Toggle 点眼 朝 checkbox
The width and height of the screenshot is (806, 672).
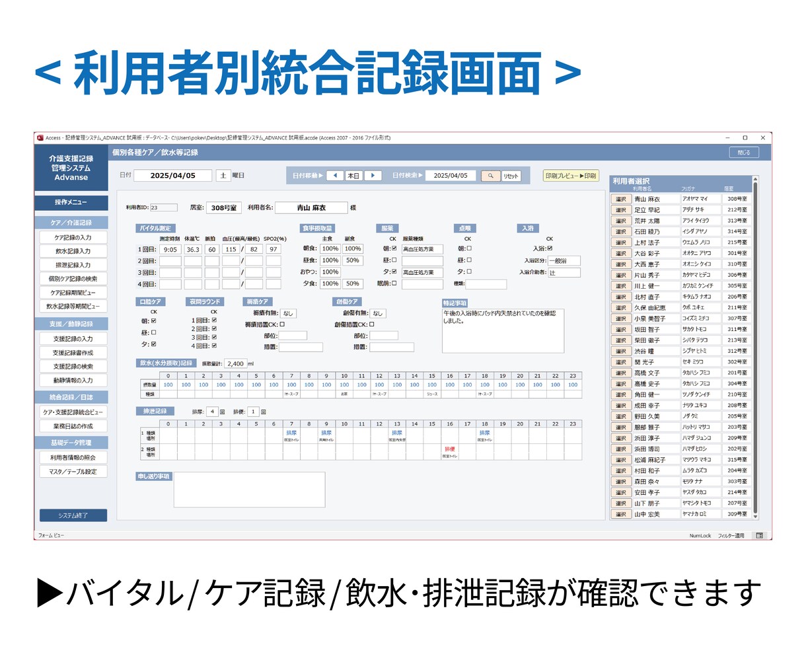469,249
